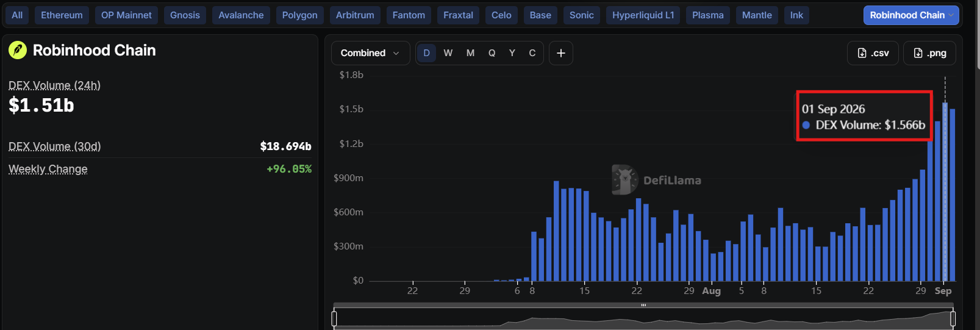Open the Combined chart type dropdown
980x330 pixels.
click(370, 53)
